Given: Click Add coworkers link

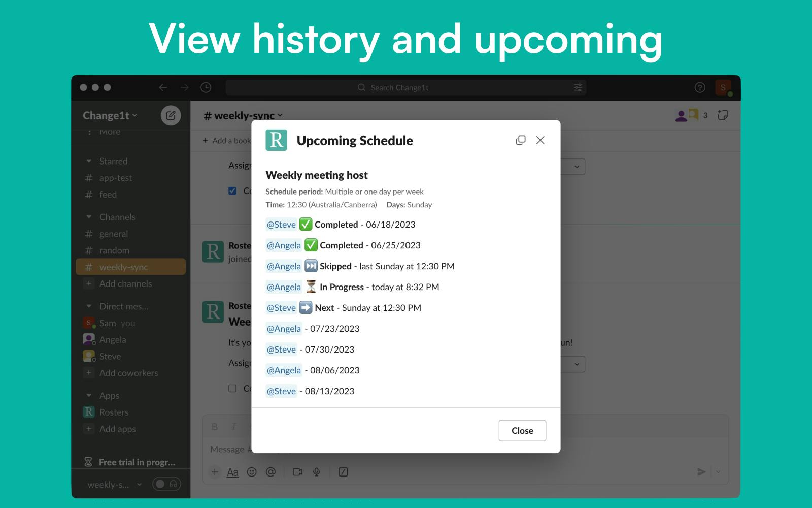Looking at the screenshot, I should tap(128, 373).
